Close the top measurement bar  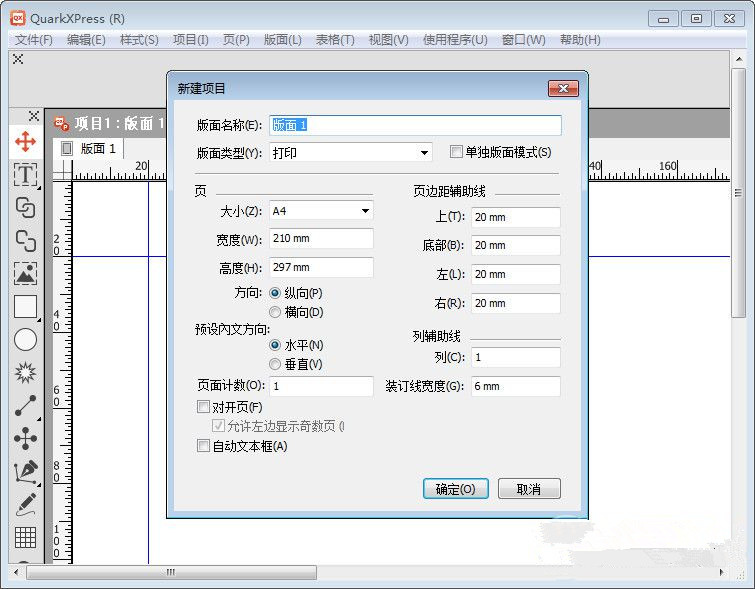(x=18, y=59)
